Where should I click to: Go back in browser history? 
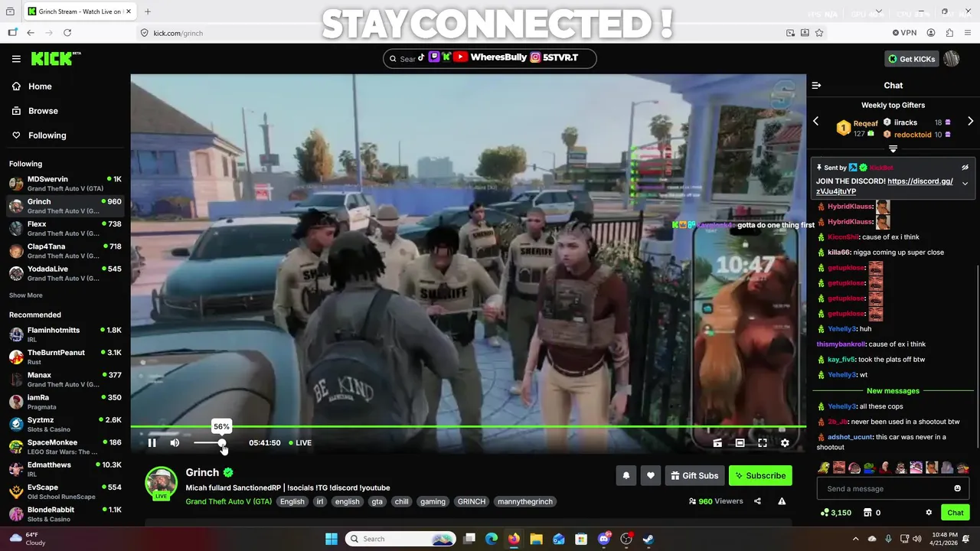pyautogui.click(x=31, y=33)
